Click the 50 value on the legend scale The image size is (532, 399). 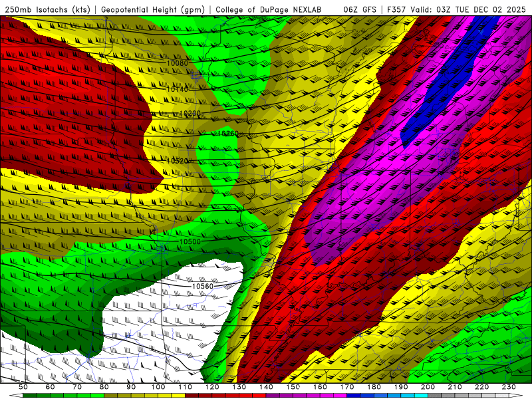tap(23, 387)
